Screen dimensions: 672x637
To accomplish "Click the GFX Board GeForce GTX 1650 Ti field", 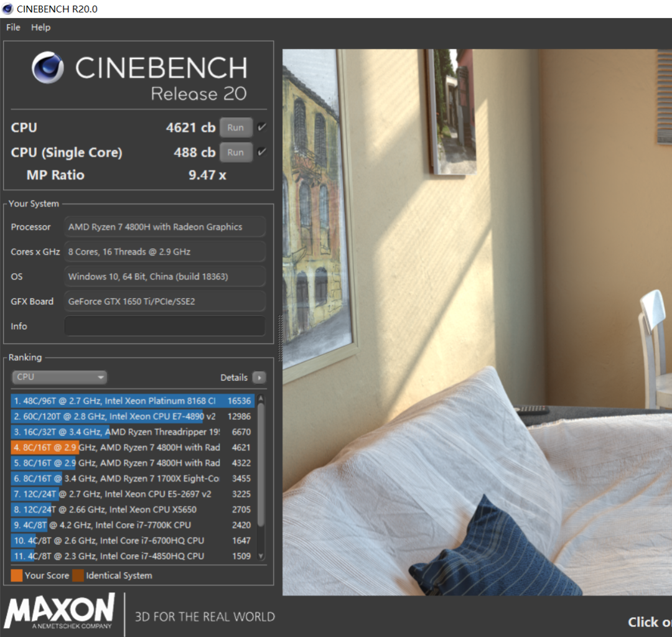I will tap(164, 301).
